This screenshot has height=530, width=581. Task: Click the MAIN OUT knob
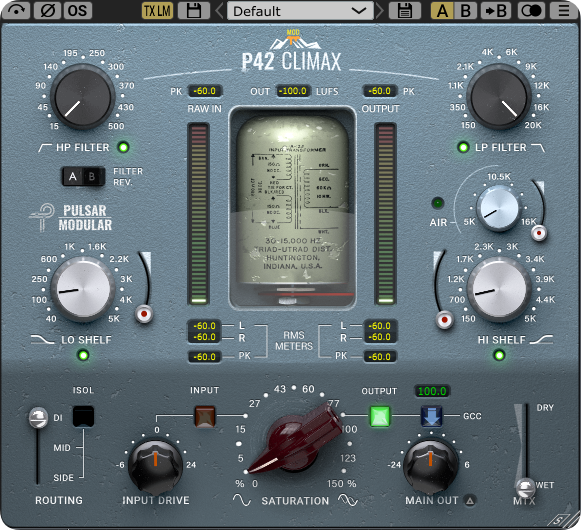coord(431,466)
